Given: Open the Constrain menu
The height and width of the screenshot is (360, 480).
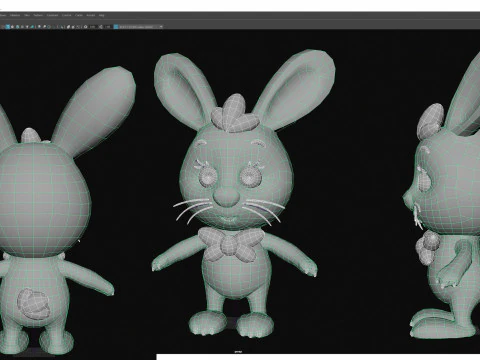Looking at the screenshot, I should [52, 15].
